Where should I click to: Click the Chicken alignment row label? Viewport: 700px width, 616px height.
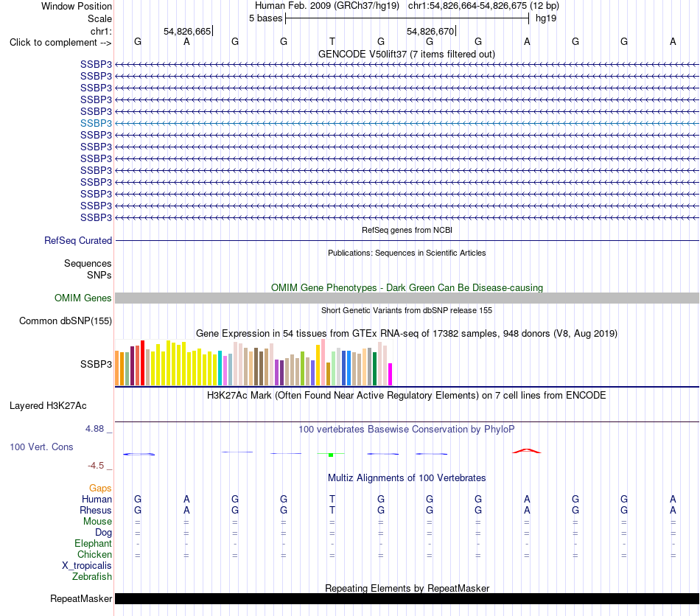[x=94, y=554]
